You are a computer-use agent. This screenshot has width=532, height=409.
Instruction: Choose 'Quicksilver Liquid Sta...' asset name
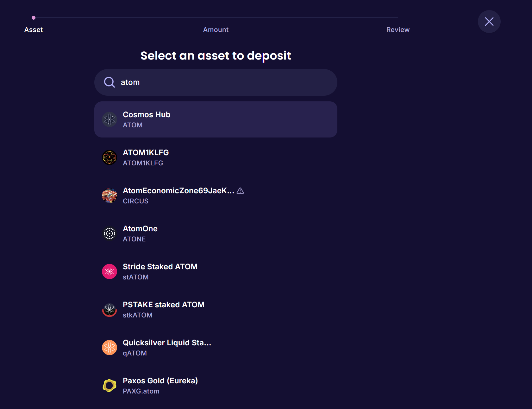167,343
